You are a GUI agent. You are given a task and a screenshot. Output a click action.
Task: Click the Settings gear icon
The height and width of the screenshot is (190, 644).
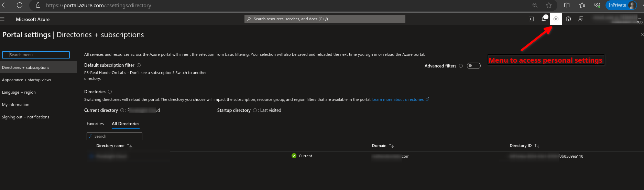(556, 19)
